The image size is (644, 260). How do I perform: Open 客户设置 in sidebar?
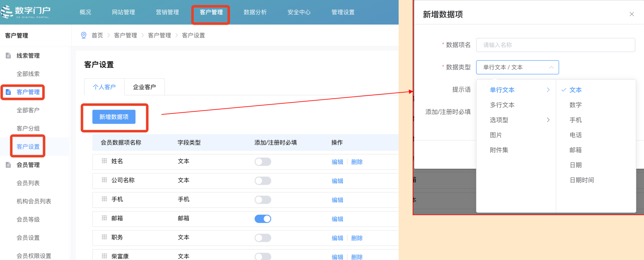click(28, 147)
